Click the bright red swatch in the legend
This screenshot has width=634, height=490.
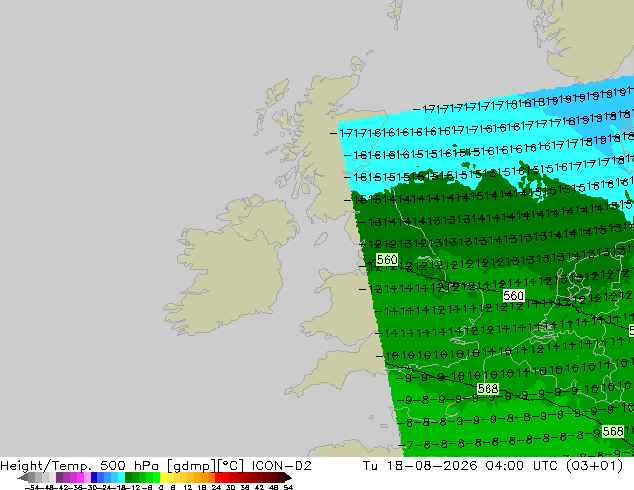point(219,477)
